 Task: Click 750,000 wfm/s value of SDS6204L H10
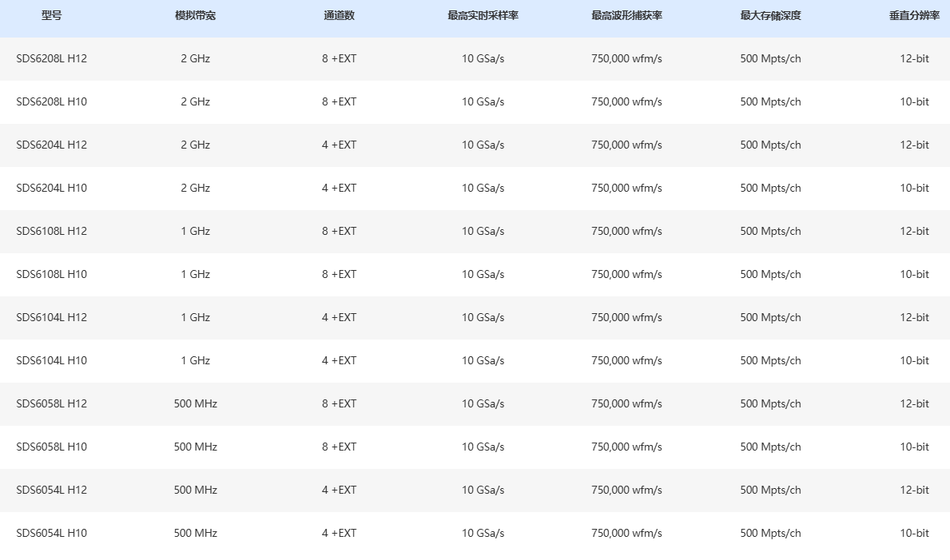pyautogui.click(x=626, y=188)
